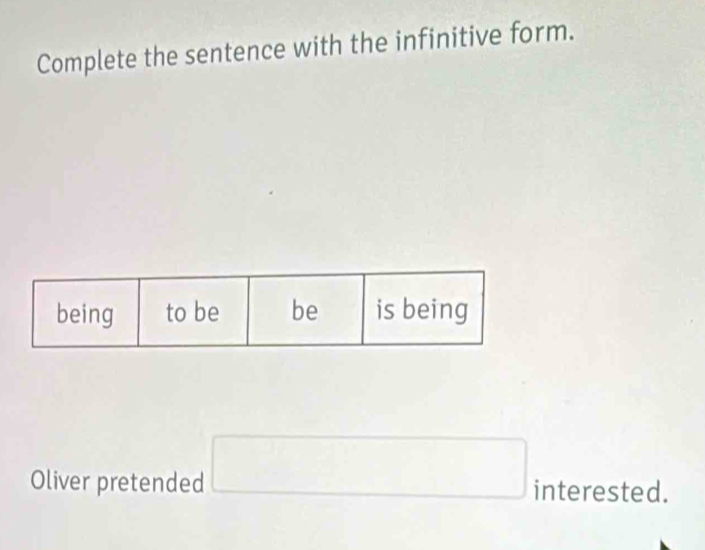Tap the first tile in the word bank
705x550 pixels.
point(85,313)
